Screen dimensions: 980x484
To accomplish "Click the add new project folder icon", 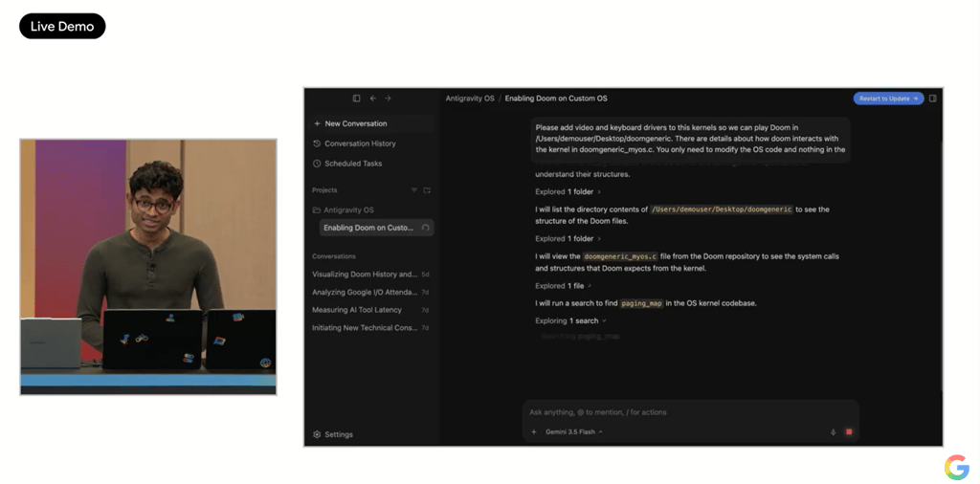I will (427, 189).
